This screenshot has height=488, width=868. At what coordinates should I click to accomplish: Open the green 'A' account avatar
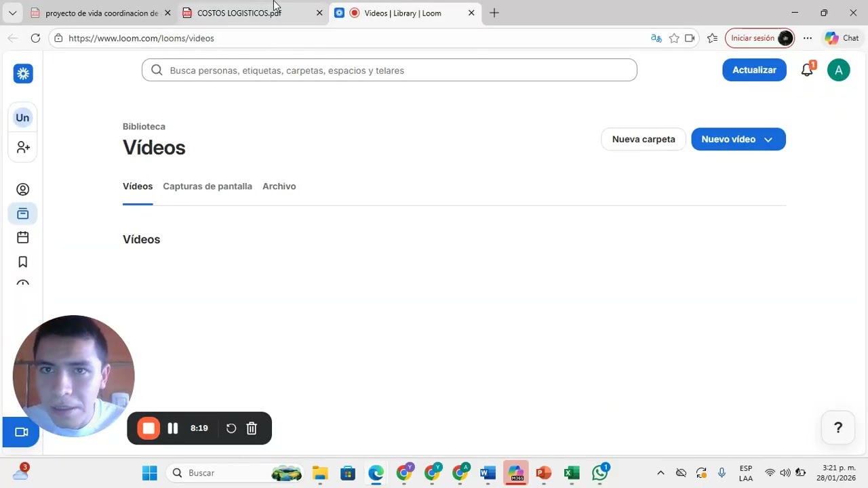click(x=839, y=70)
